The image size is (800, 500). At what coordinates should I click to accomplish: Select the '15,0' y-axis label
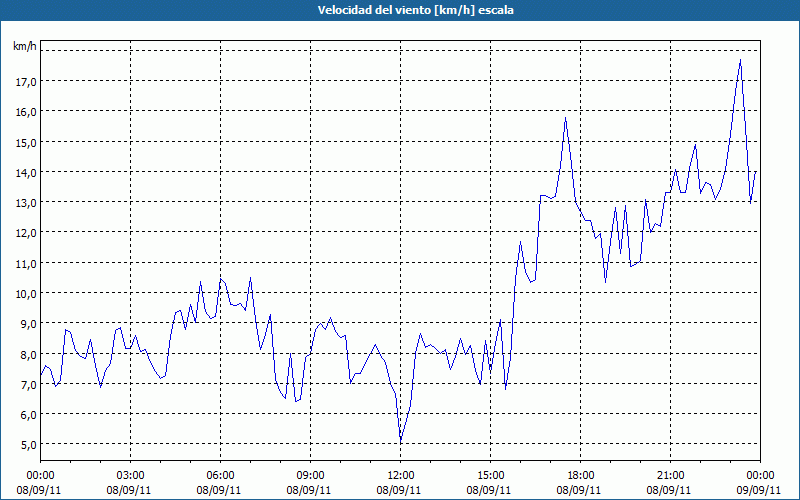(x=26, y=142)
